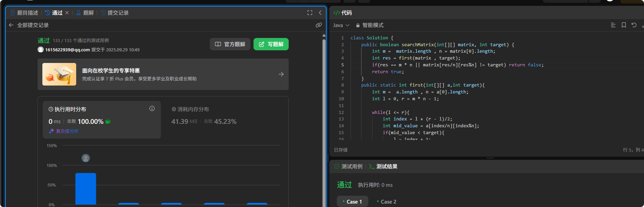
Task: Open the 测试用例 tab
Action: click(348, 166)
